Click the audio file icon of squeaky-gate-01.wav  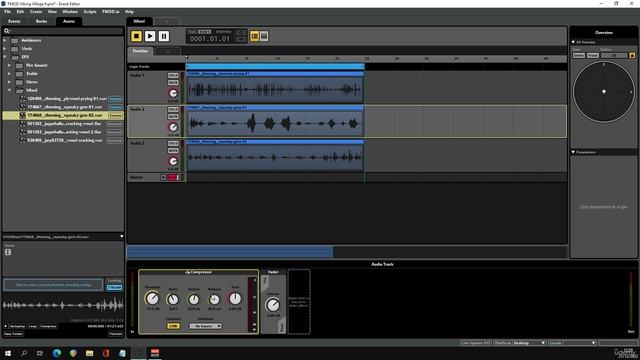23,107
